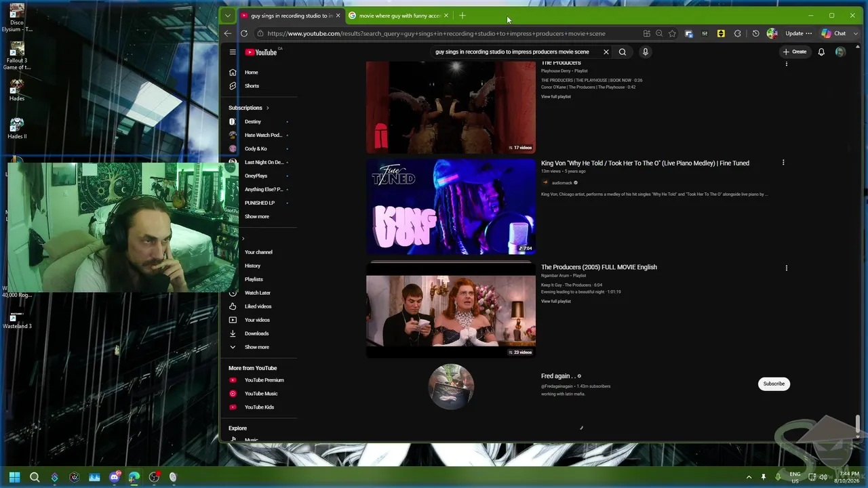The image size is (868, 488).
Task: Subscribe to the Fred again . . channel
Action: pyautogui.click(x=774, y=384)
